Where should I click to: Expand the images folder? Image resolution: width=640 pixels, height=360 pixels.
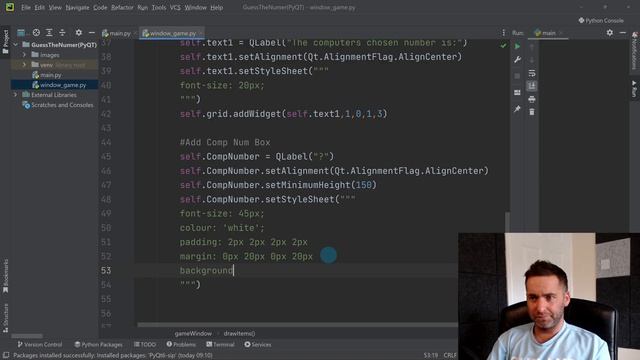(24, 55)
